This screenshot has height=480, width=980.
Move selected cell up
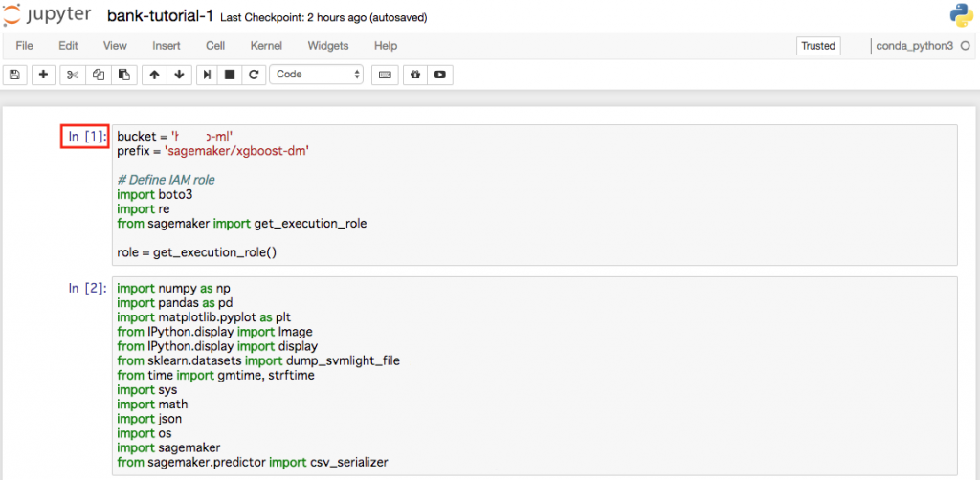click(x=154, y=75)
